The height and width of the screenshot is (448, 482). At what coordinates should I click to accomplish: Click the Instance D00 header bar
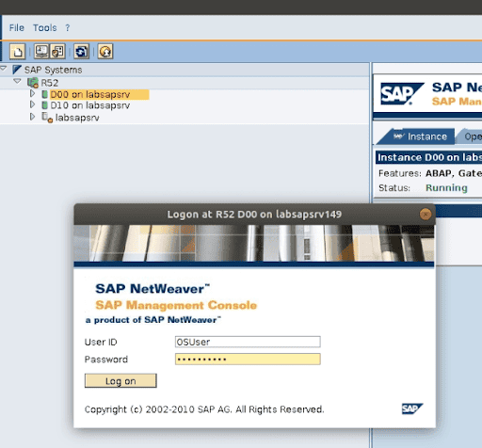(428, 157)
